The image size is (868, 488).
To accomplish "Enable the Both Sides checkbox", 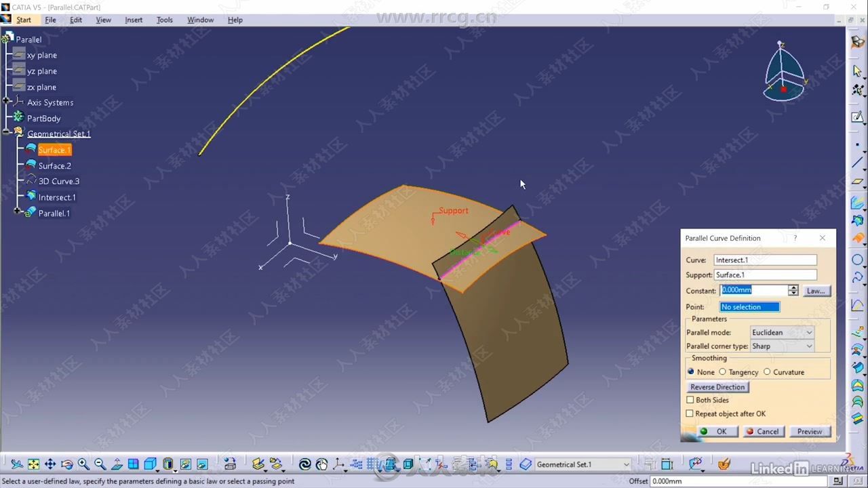I will click(690, 400).
